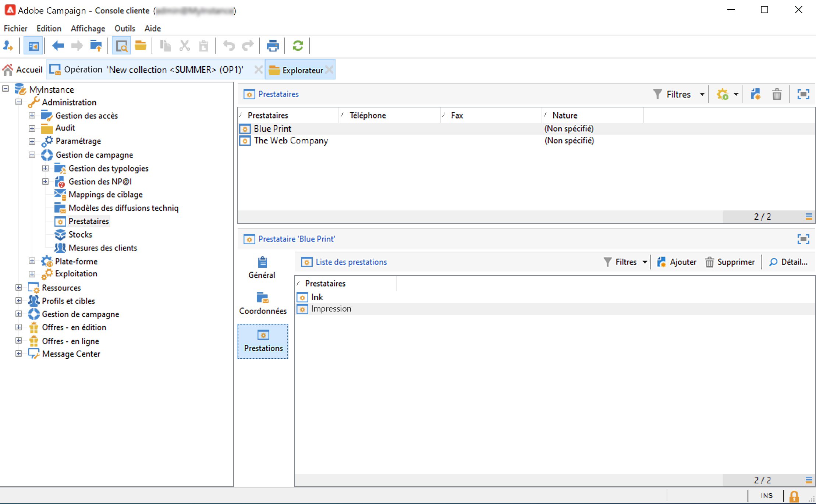816x504 pixels.
Task: Open the Outils menu
Action: tap(124, 28)
